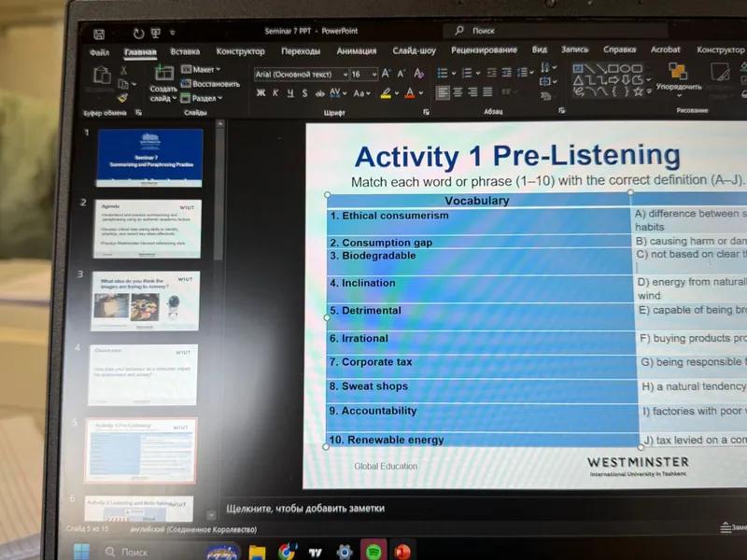This screenshot has height=560, width=747.
Task: Click the red font color swatch
Action: [410, 92]
